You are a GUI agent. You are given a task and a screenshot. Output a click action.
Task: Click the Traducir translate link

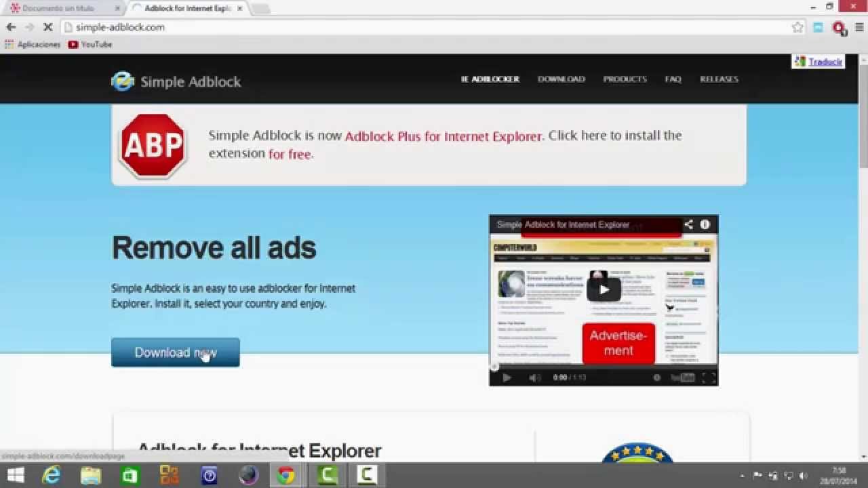pos(825,62)
